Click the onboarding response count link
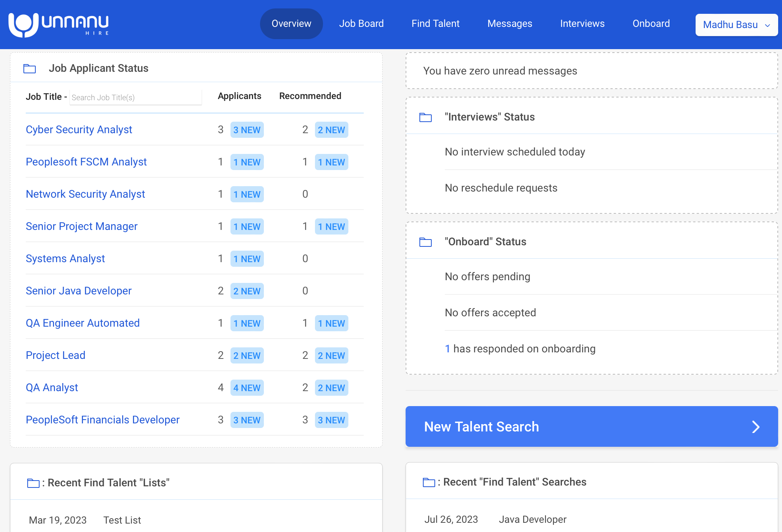 pyautogui.click(x=448, y=349)
